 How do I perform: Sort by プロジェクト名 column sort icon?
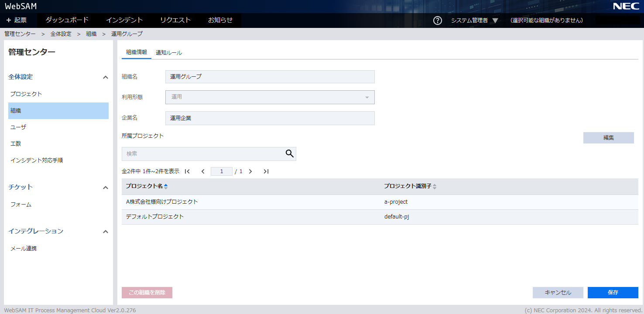(166, 186)
